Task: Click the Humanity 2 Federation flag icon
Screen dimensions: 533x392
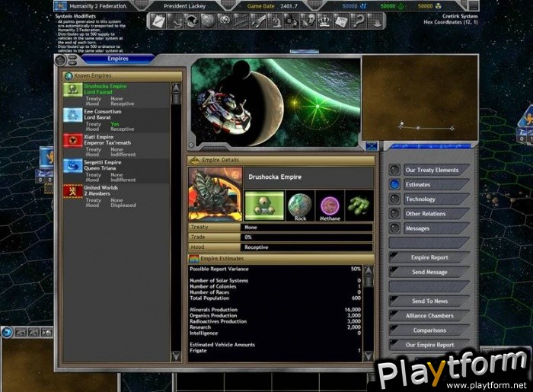Action: tap(61, 6)
